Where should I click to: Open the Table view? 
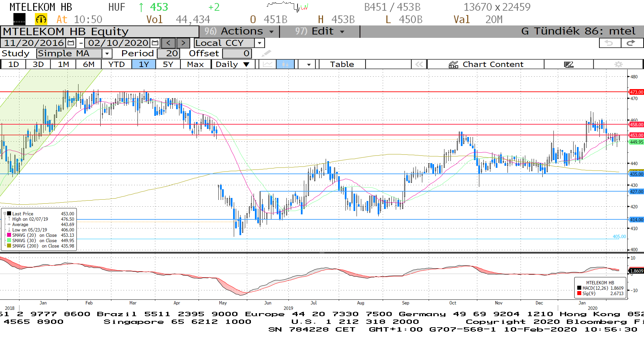pyautogui.click(x=342, y=64)
